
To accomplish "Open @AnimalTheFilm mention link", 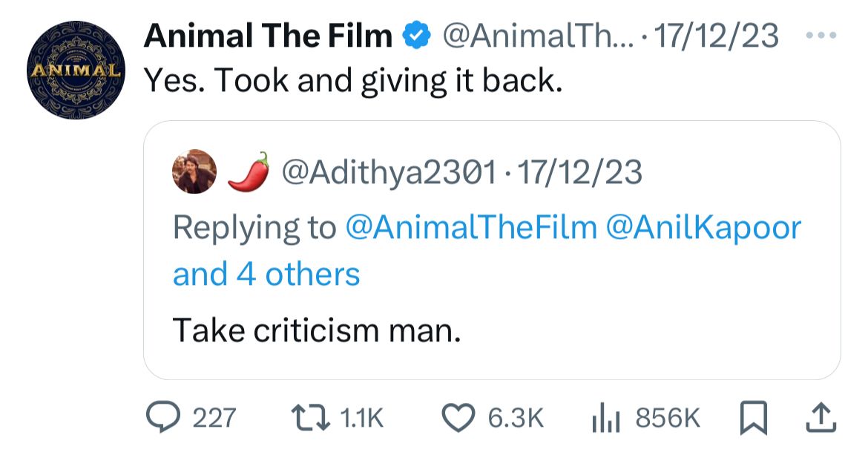I will point(472,227).
